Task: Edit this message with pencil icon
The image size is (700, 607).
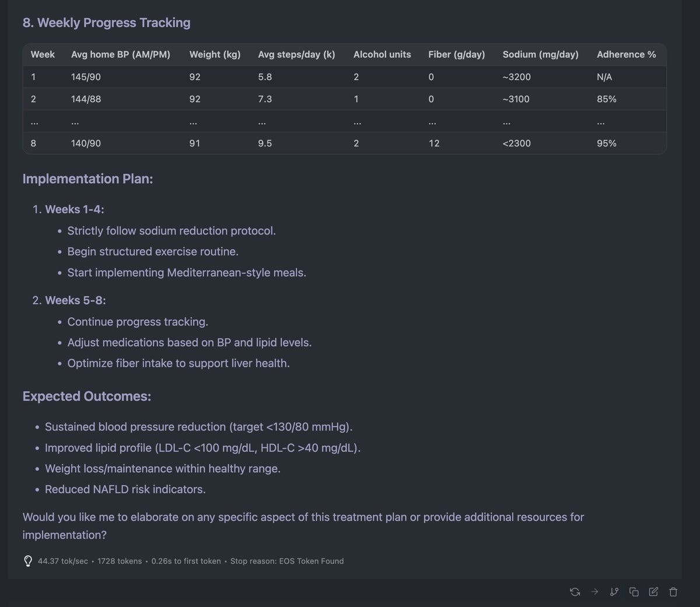Action: click(653, 592)
